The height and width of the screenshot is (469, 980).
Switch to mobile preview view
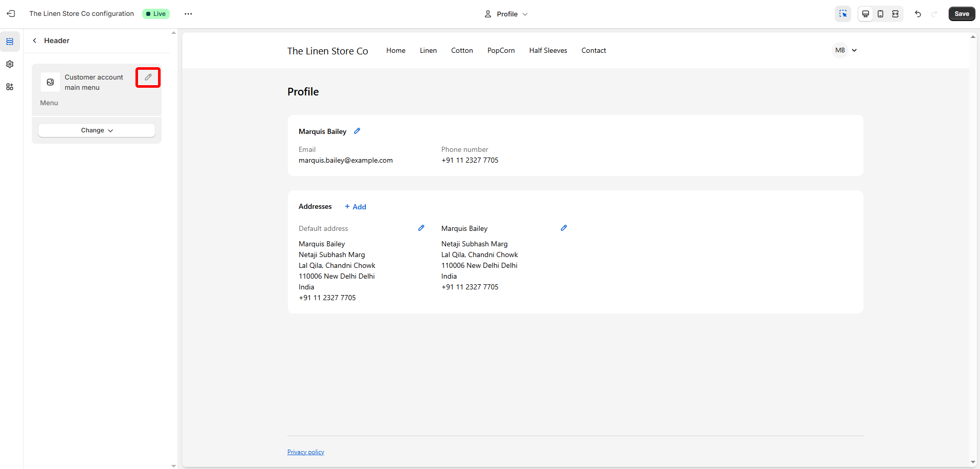880,14
